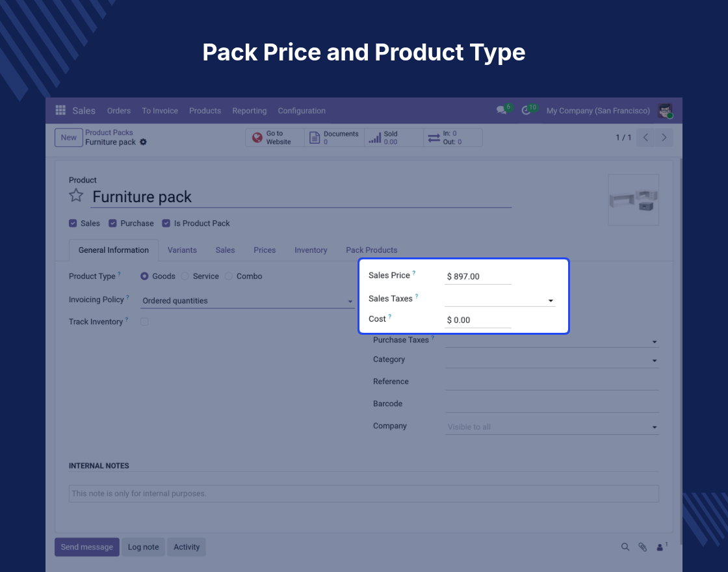This screenshot has width=728, height=572.
Task: Open the user avatar menu
Action: pos(666,110)
